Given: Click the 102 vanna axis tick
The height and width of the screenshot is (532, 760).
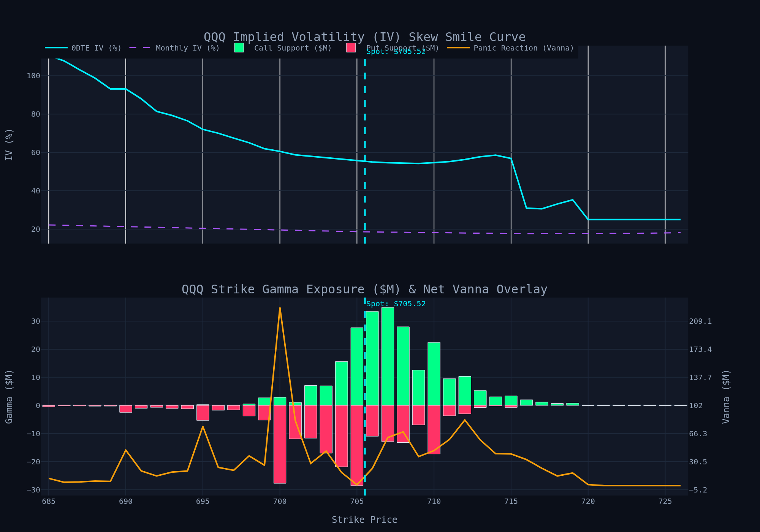Looking at the screenshot, I should pyautogui.click(x=696, y=406).
